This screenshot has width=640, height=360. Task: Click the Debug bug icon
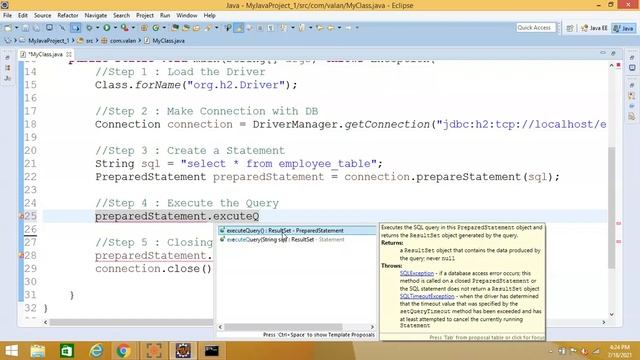point(89,28)
